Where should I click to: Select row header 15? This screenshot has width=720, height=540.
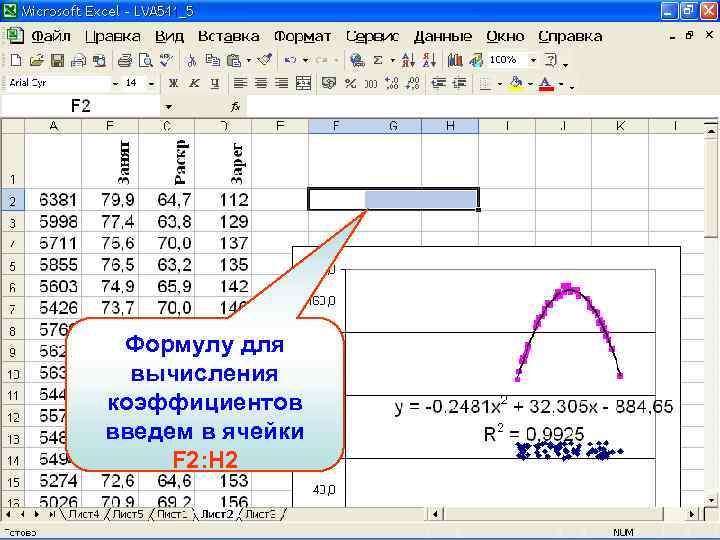click(13, 482)
